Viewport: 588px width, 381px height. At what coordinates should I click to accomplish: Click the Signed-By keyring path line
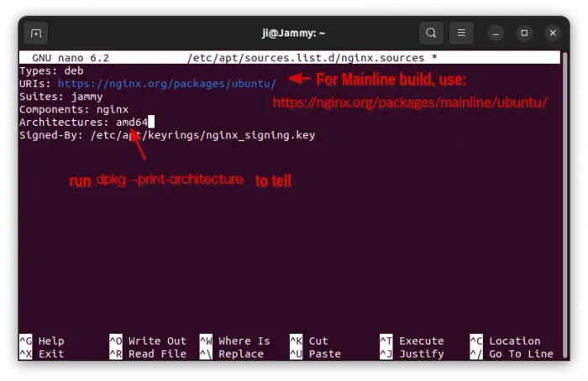(202, 135)
